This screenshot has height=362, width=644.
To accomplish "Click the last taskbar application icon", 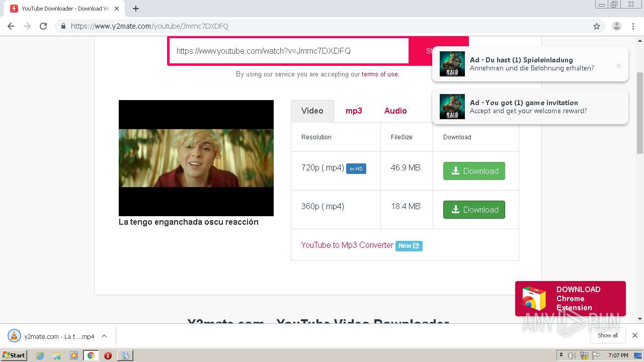I will (x=125, y=355).
